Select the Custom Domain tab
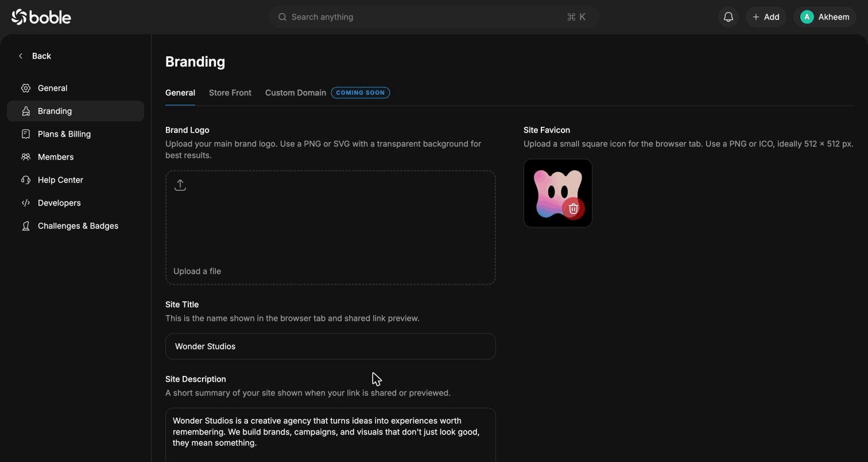This screenshot has width=868, height=462. point(296,92)
